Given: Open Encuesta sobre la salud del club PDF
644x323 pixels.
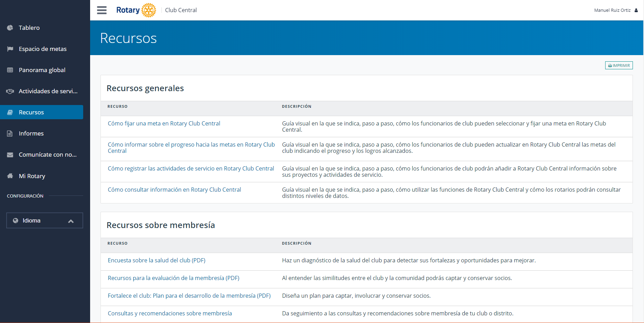Looking at the screenshot, I should click(157, 260).
